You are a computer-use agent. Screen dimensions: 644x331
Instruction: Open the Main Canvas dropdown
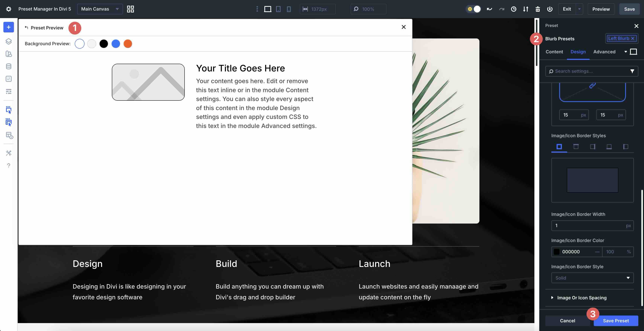(x=100, y=9)
